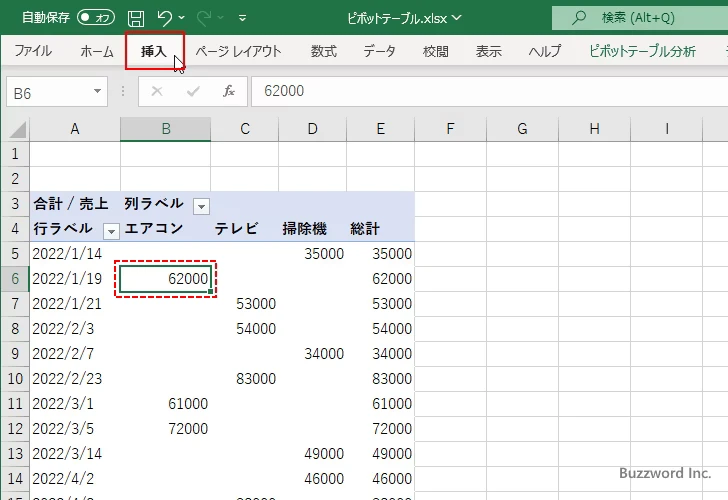Select テレビ cell with value 83000

point(245,379)
